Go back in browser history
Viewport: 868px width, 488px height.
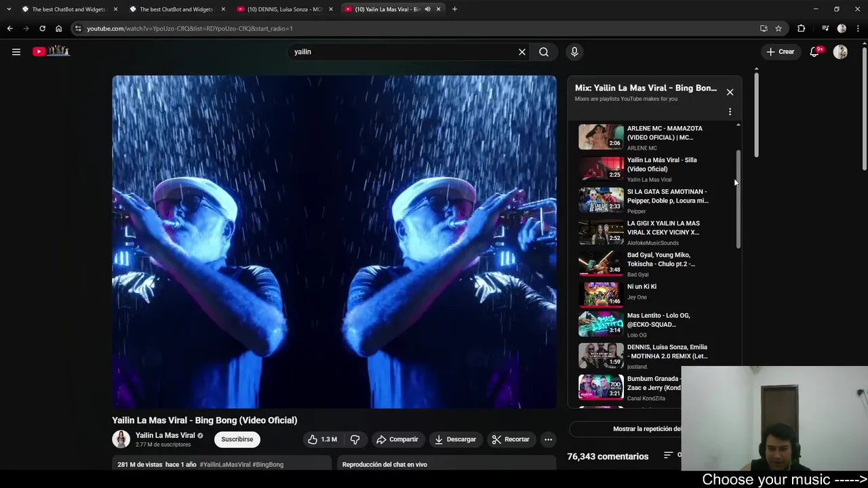[10, 28]
